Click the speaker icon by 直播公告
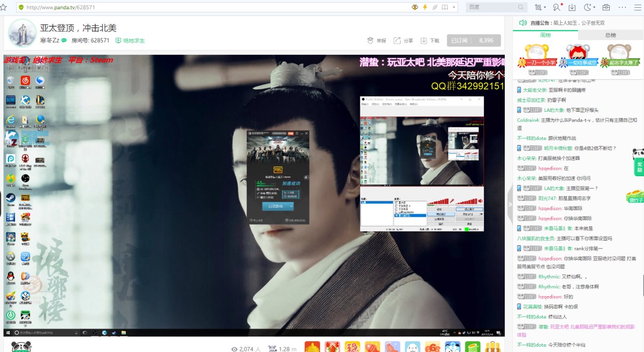Viewport: 644px width, 352px height. pos(523,23)
